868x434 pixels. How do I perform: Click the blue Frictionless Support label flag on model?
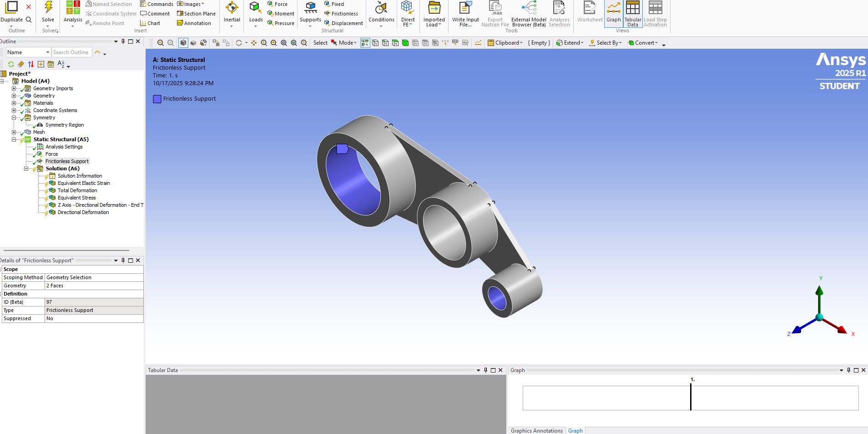pos(342,149)
